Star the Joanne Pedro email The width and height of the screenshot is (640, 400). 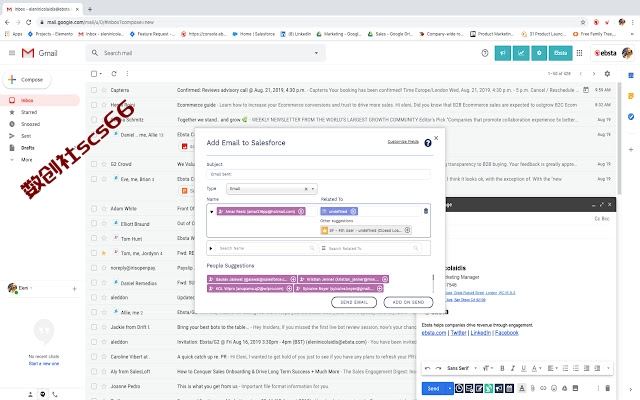[104, 386]
